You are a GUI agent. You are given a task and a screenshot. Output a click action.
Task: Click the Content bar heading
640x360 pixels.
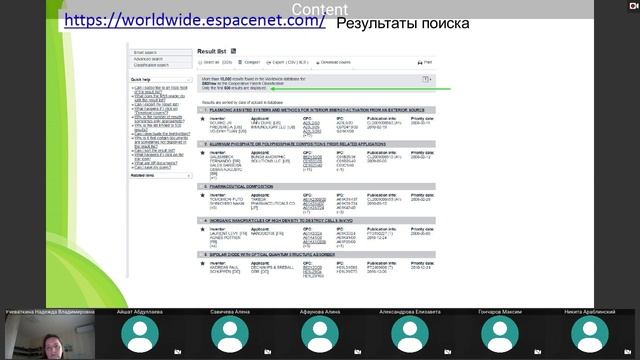pos(320,9)
